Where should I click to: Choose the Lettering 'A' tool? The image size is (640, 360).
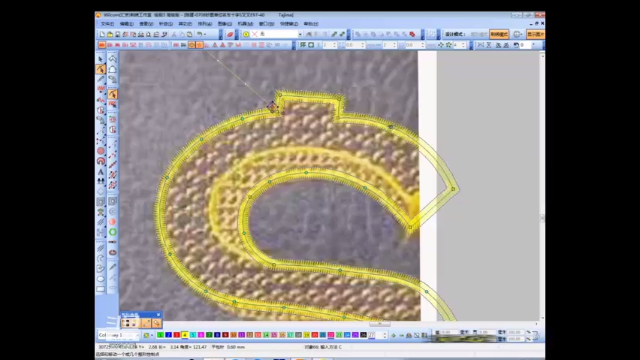pos(101,172)
